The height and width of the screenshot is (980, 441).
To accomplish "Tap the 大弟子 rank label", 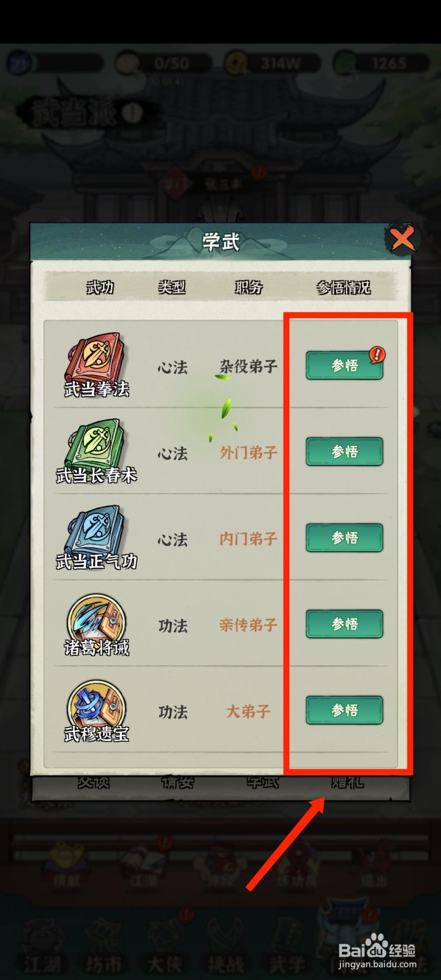I will 248,711.
